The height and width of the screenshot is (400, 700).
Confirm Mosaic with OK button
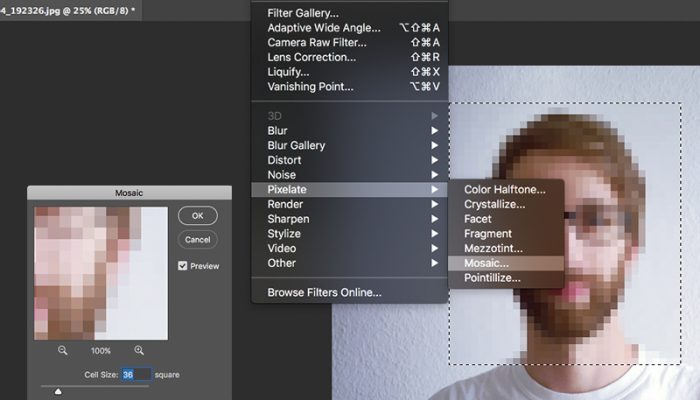198,216
